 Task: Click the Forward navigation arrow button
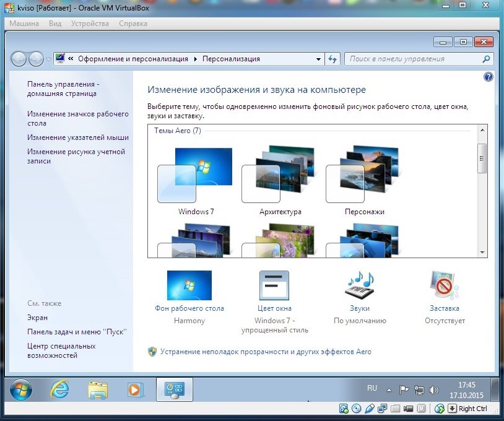click(x=36, y=59)
